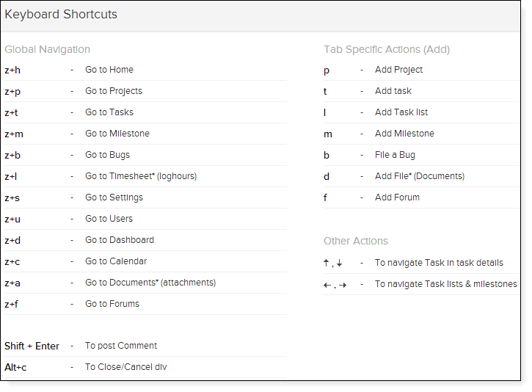
Task: Click the 'Add Project' shortcut row
Action: (x=398, y=70)
